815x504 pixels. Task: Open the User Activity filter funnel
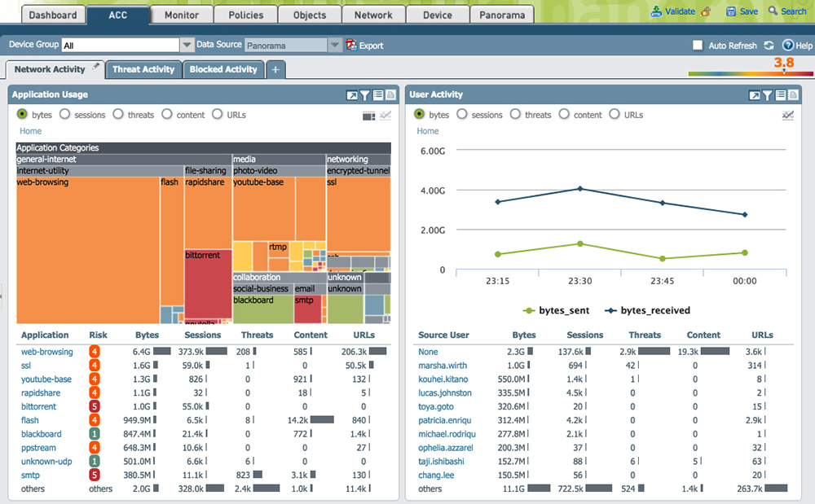767,95
